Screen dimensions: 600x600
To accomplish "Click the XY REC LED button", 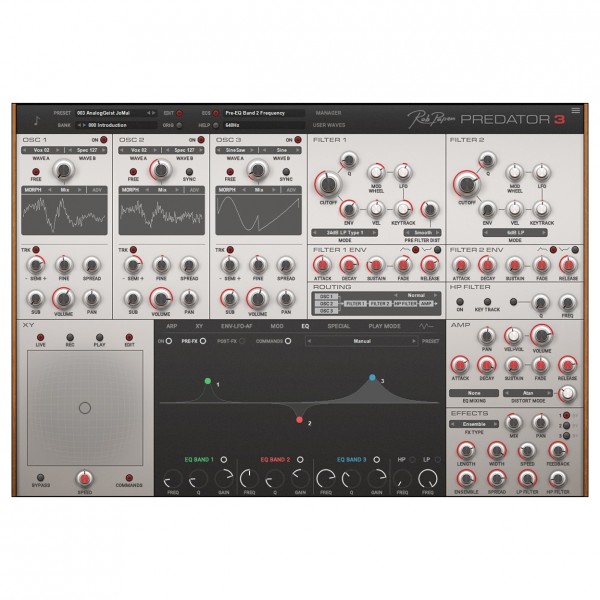I will [70, 337].
